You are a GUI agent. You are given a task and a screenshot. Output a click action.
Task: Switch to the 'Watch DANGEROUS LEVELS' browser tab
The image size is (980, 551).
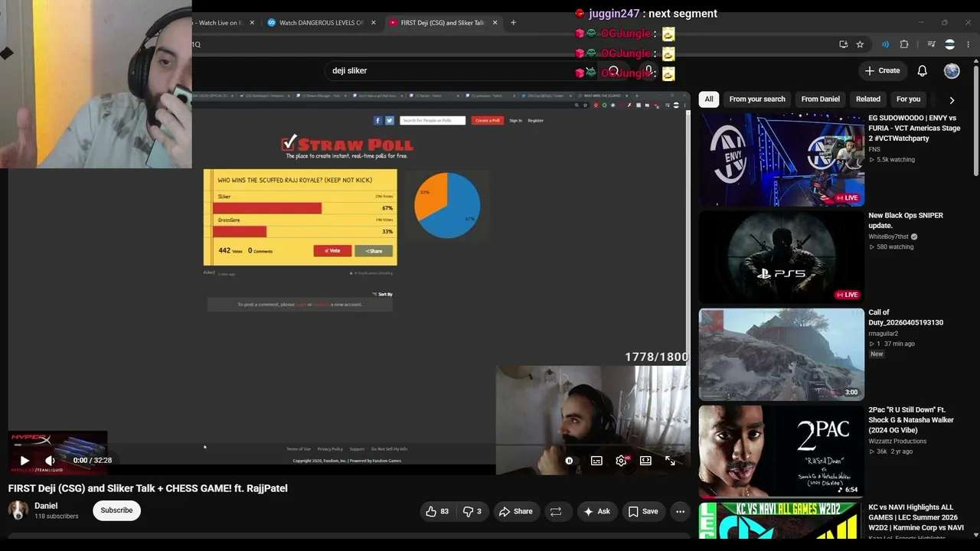pos(322,23)
